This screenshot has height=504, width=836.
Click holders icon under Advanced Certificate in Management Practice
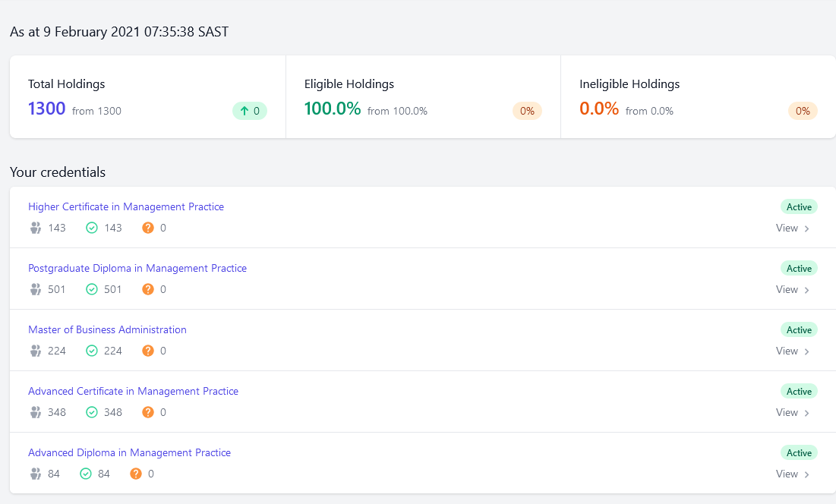[36, 412]
